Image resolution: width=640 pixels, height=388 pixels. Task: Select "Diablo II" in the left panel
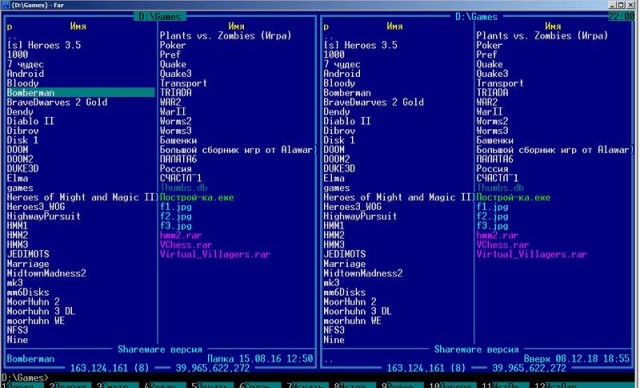[30, 121]
